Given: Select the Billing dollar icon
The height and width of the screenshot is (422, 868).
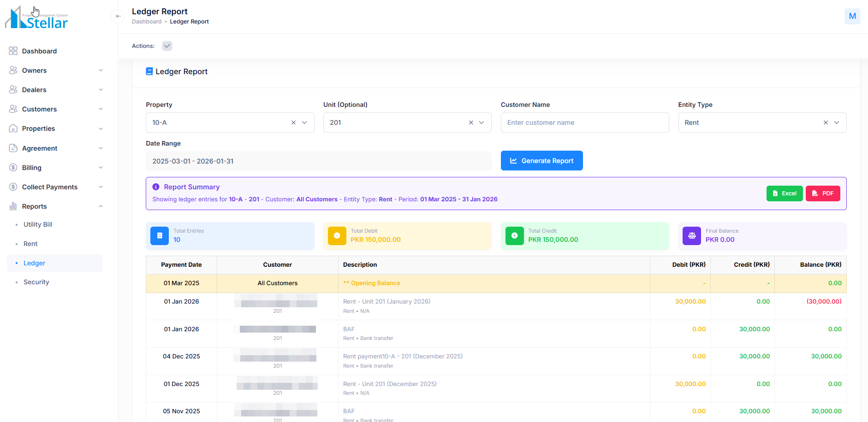Looking at the screenshot, I should point(13,167).
